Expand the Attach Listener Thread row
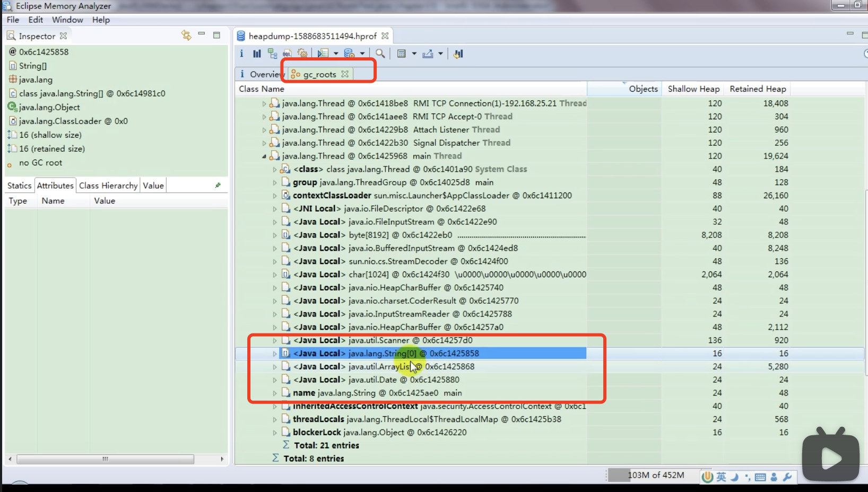The height and width of the screenshot is (492, 868). pos(264,130)
